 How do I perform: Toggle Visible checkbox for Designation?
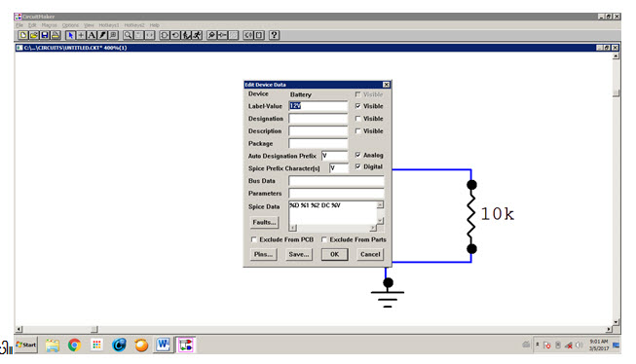[357, 119]
